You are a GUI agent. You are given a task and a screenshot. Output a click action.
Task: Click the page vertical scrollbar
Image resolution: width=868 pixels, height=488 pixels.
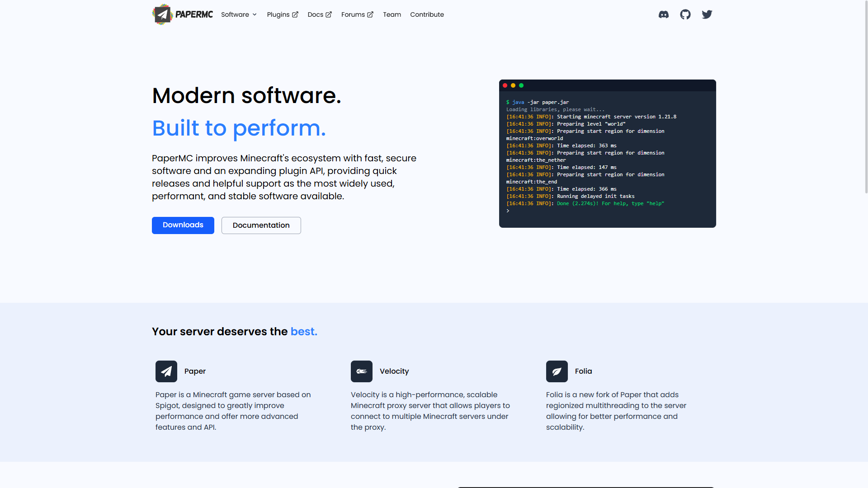[865, 97]
